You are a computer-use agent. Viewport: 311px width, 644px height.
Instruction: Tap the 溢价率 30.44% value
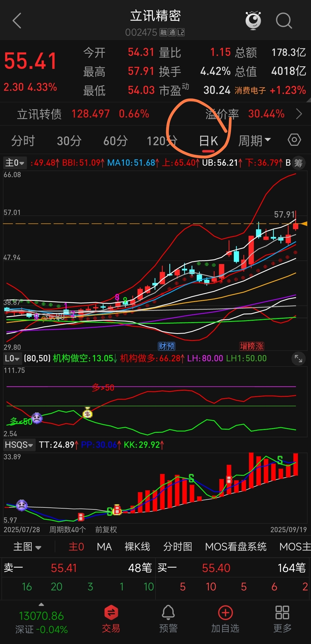tap(266, 114)
